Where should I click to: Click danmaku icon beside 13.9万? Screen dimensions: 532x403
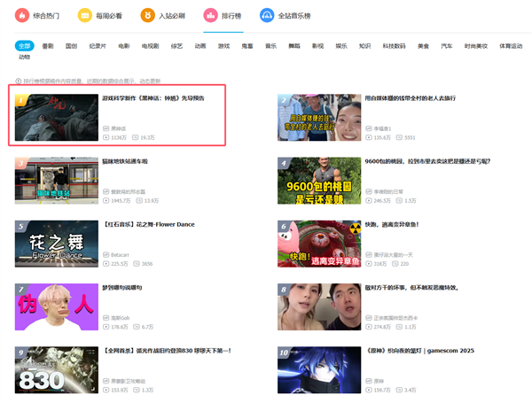tap(139, 201)
